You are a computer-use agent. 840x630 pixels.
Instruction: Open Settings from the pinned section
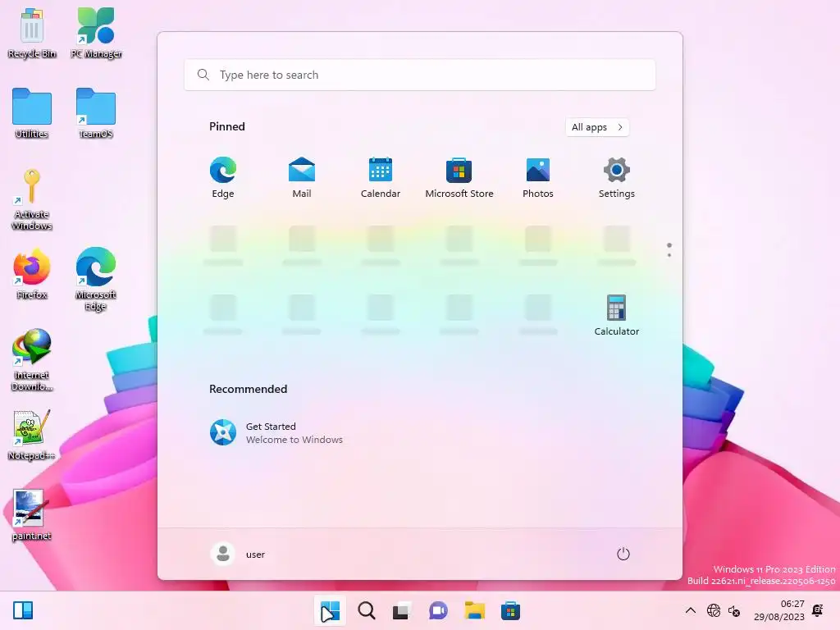pyautogui.click(x=617, y=177)
